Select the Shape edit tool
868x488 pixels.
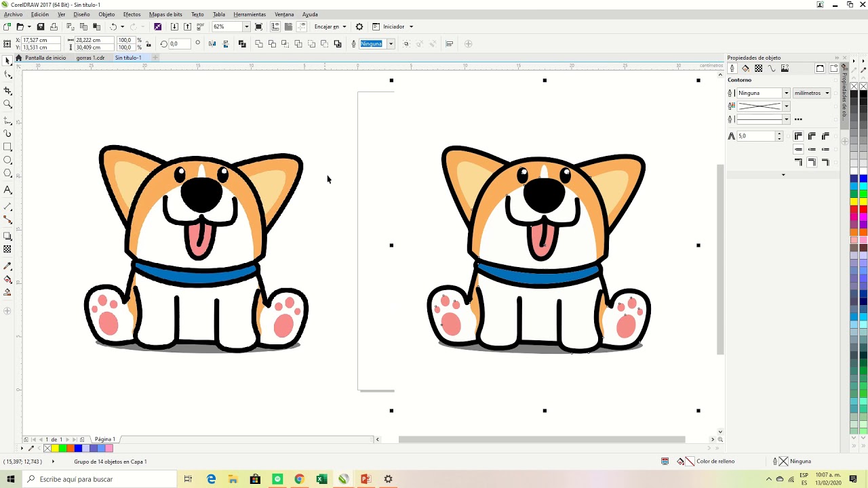(x=7, y=75)
